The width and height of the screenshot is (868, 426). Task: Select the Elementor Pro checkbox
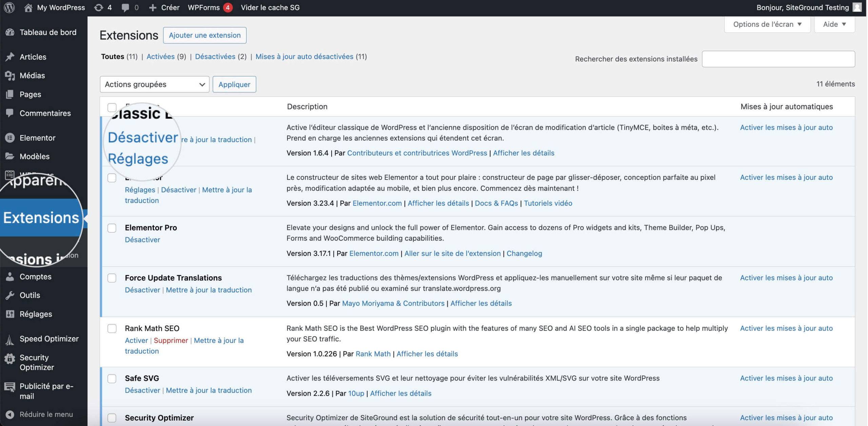[x=112, y=228]
